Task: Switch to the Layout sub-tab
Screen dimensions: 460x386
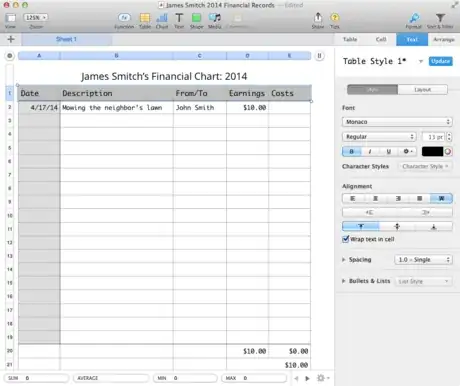Action: click(423, 89)
